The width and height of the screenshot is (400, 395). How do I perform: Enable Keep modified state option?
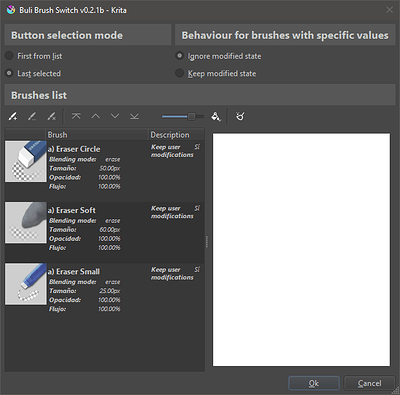tap(216, 73)
